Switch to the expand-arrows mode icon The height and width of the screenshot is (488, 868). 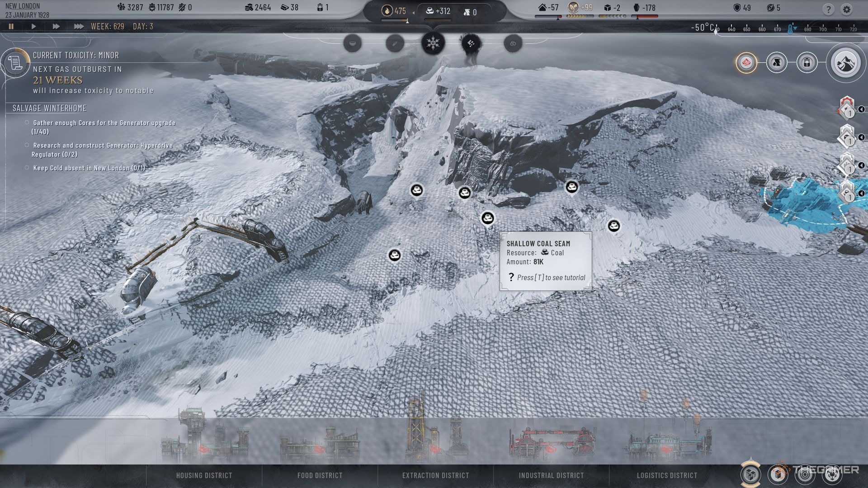pos(832,474)
